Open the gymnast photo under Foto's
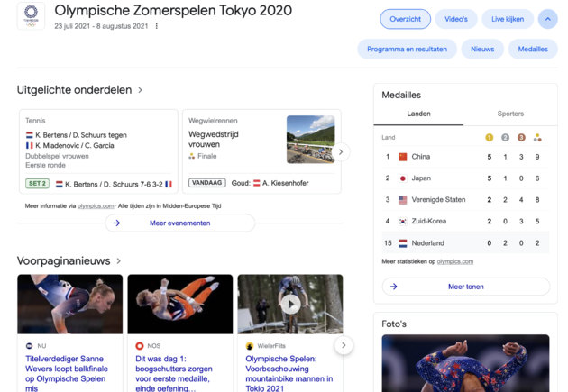The height and width of the screenshot is (392, 568). (465, 363)
